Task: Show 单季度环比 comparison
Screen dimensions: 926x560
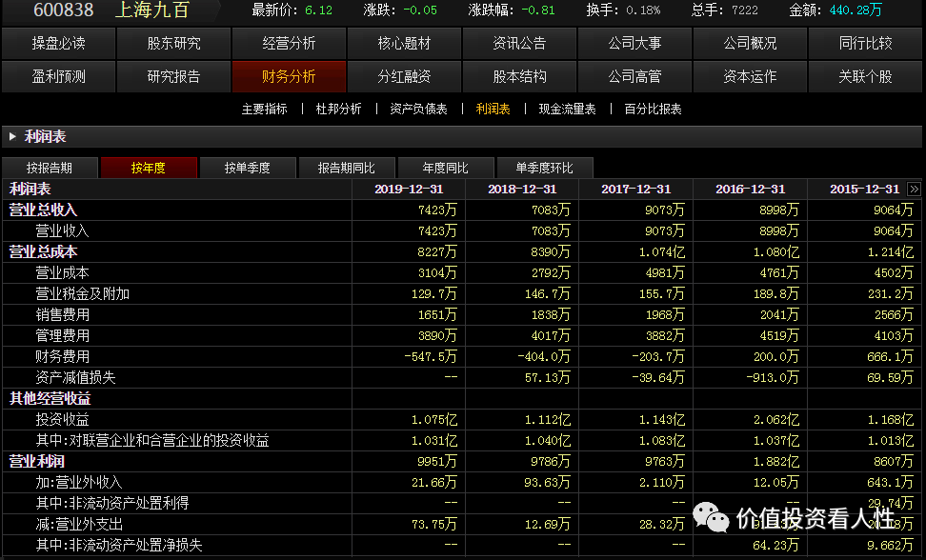Action: 545,168
